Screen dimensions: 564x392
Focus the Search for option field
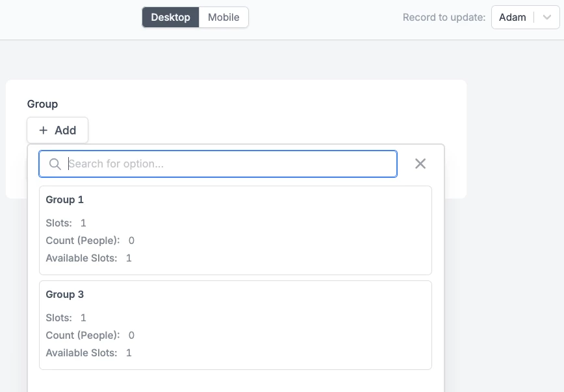pyautogui.click(x=218, y=164)
